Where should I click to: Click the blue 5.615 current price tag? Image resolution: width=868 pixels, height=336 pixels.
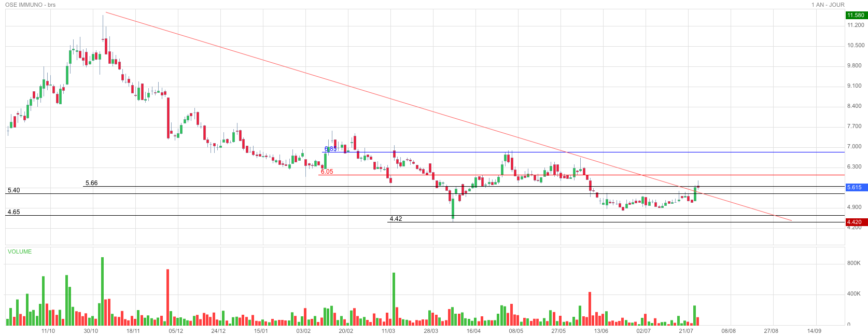[x=856, y=187]
